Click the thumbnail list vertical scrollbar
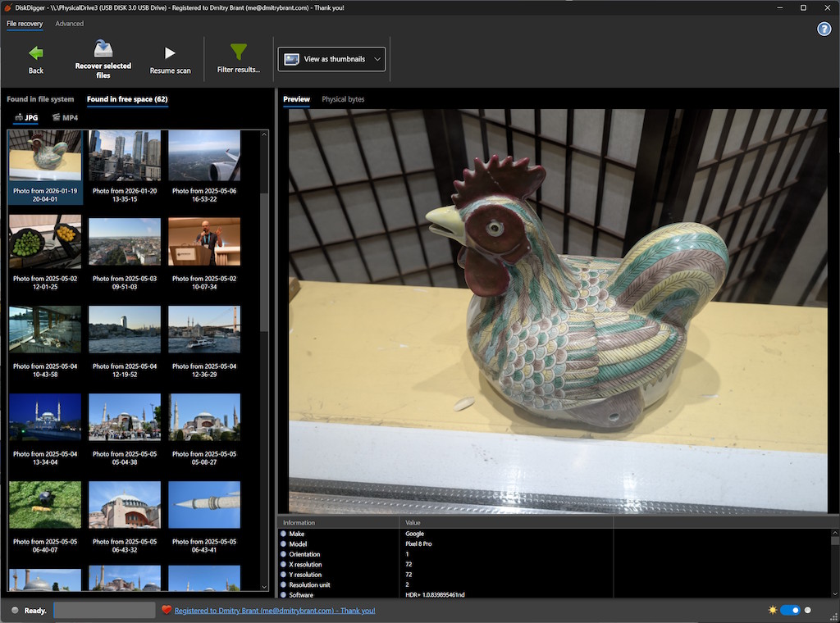This screenshot has width=840, height=623. pyautogui.click(x=264, y=262)
